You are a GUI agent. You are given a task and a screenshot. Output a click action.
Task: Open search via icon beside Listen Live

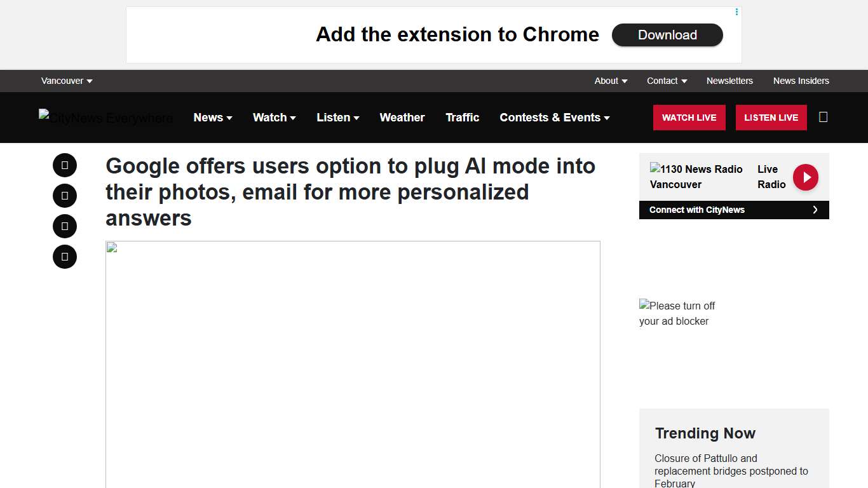(x=823, y=117)
